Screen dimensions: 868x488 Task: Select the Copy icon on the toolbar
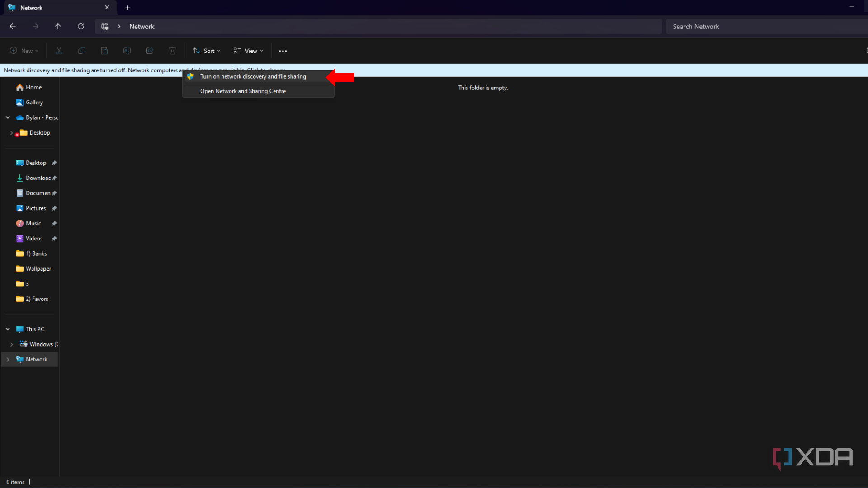pyautogui.click(x=82, y=51)
